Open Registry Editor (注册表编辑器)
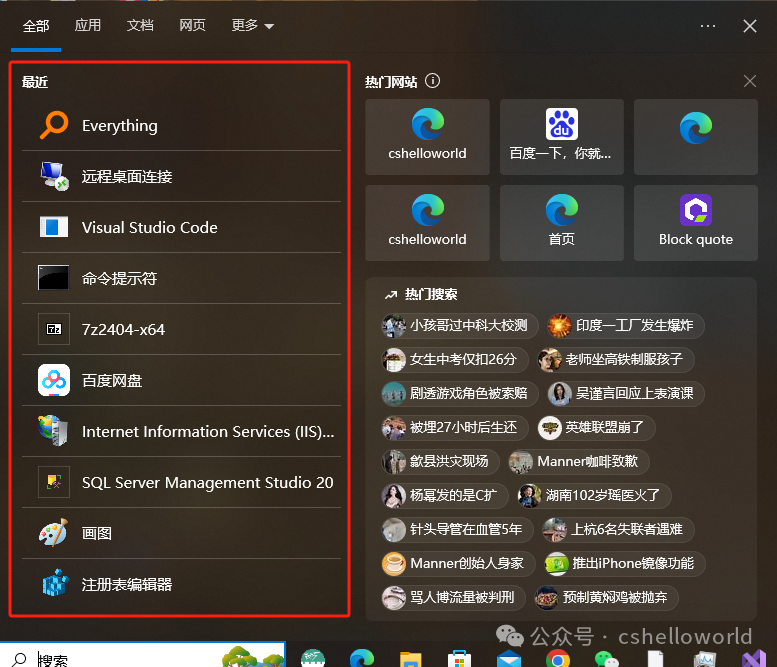The height and width of the screenshot is (667, 777). point(127,585)
